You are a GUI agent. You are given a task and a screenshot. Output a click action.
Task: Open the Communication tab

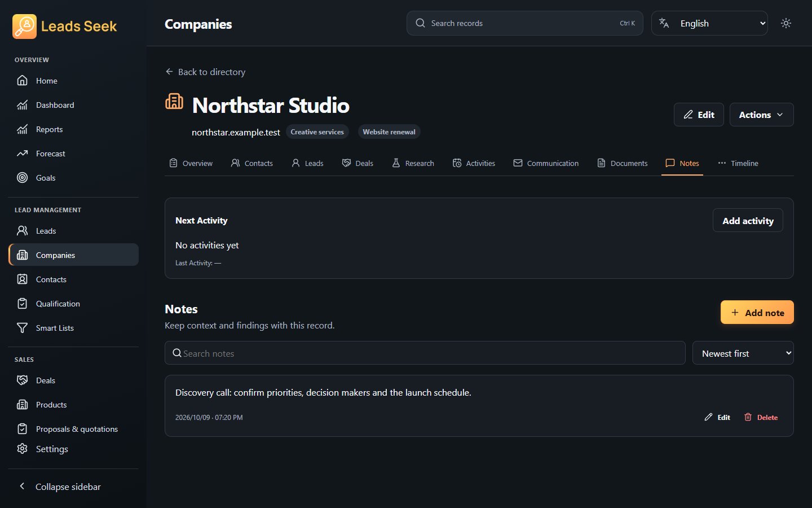[546, 163]
